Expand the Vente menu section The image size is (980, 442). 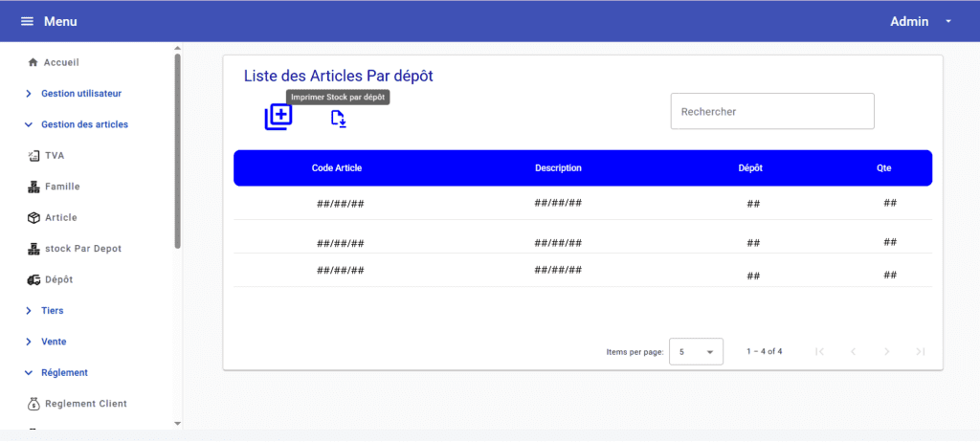29,342
